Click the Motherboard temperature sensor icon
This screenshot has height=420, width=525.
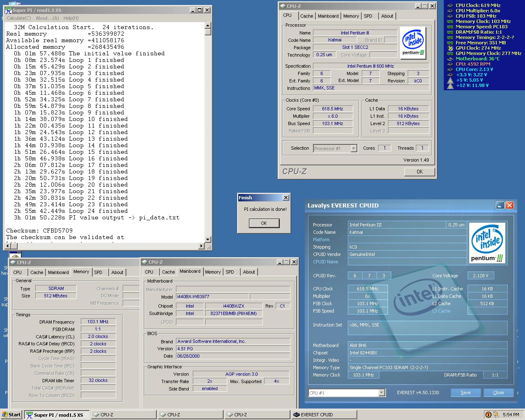pyautogui.click(x=450, y=59)
